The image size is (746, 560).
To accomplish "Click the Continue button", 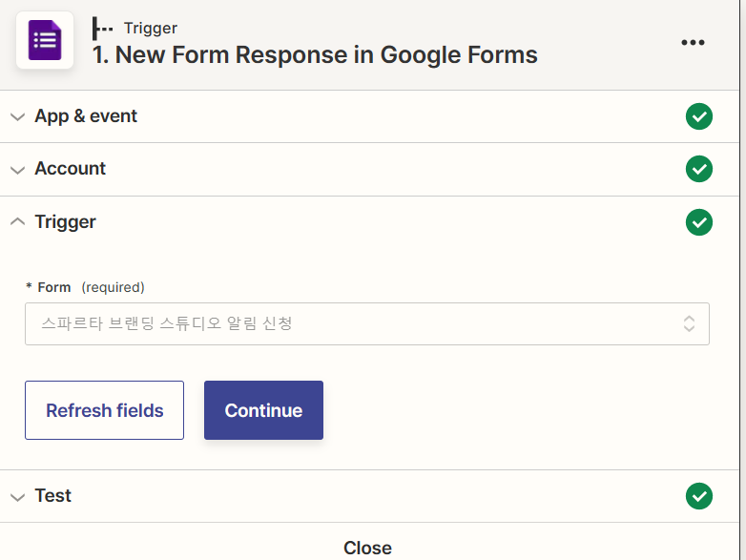I will point(263,410).
